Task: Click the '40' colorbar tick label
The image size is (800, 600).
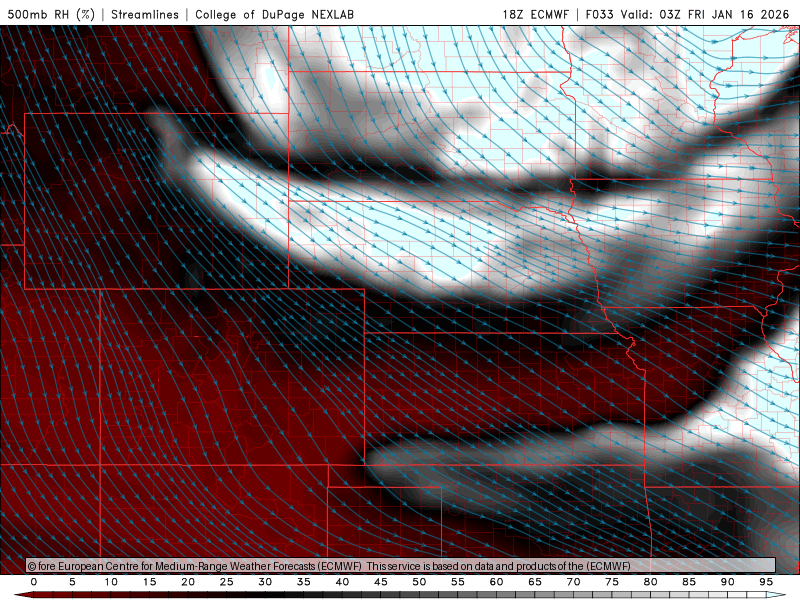Action: (x=342, y=582)
